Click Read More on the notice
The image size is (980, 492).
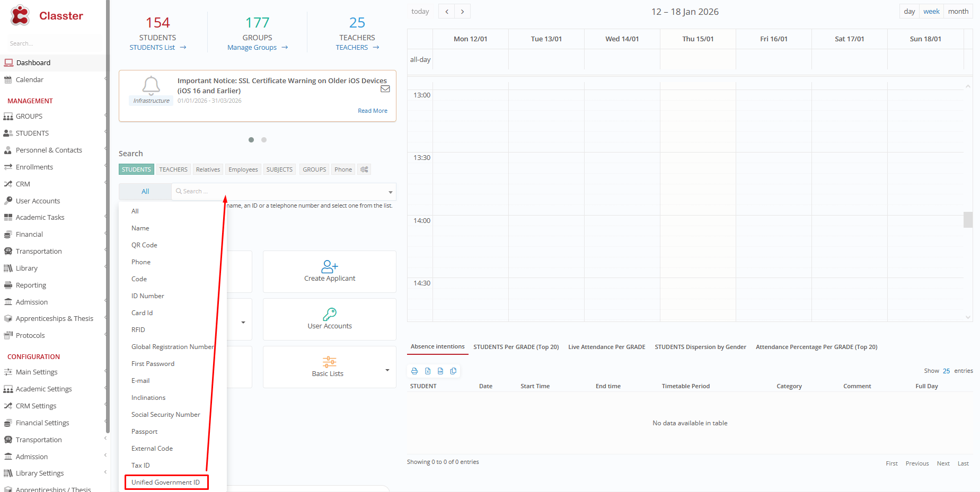click(x=372, y=111)
